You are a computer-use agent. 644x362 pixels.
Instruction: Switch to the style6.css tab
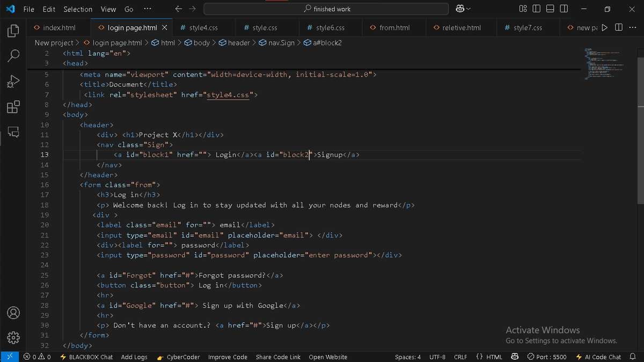point(330,27)
